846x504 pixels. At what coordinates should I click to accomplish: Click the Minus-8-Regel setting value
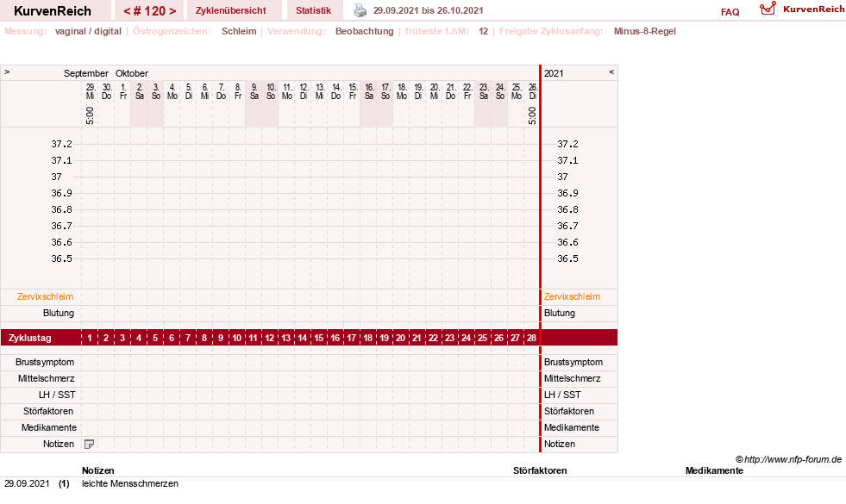click(645, 31)
